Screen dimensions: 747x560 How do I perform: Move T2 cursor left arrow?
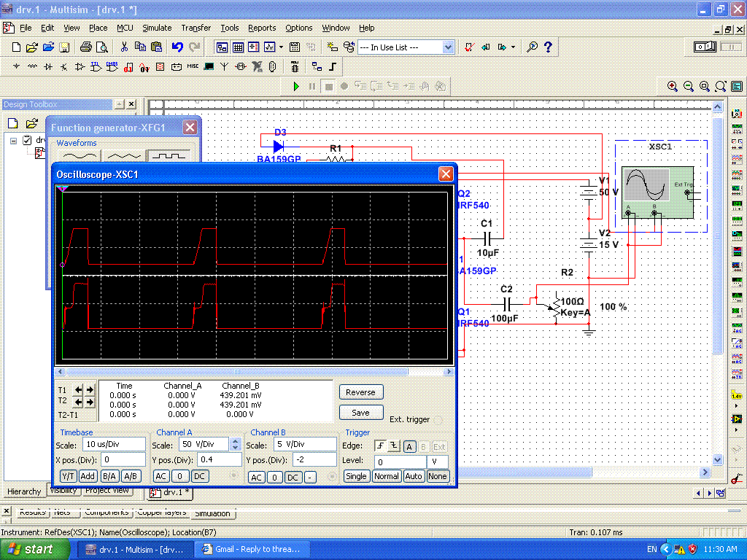(79, 402)
